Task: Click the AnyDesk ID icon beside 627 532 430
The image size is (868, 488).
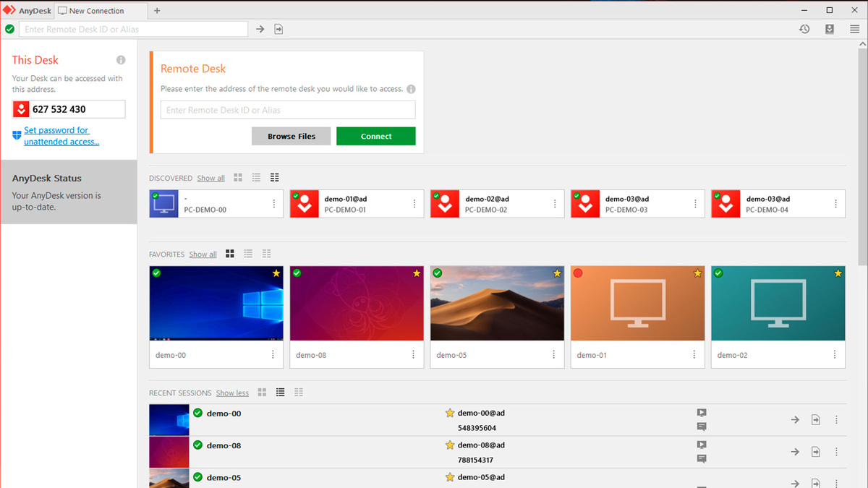Action: (21, 109)
